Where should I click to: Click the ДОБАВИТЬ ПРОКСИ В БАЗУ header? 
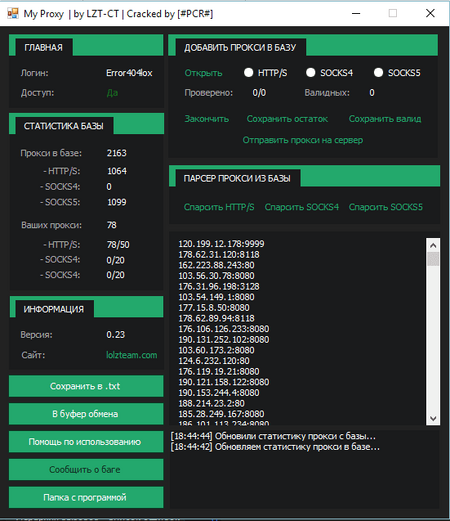tap(240, 48)
